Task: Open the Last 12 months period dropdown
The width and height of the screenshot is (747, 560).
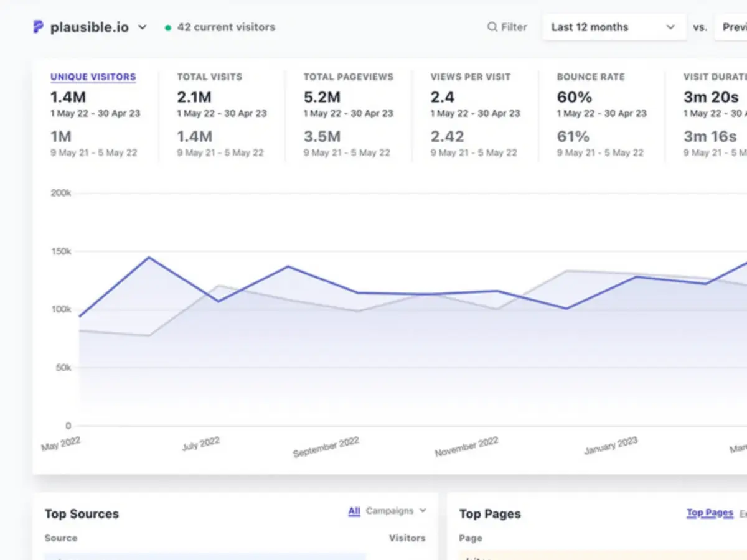Action: pyautogui.click(x=613, y=27)
